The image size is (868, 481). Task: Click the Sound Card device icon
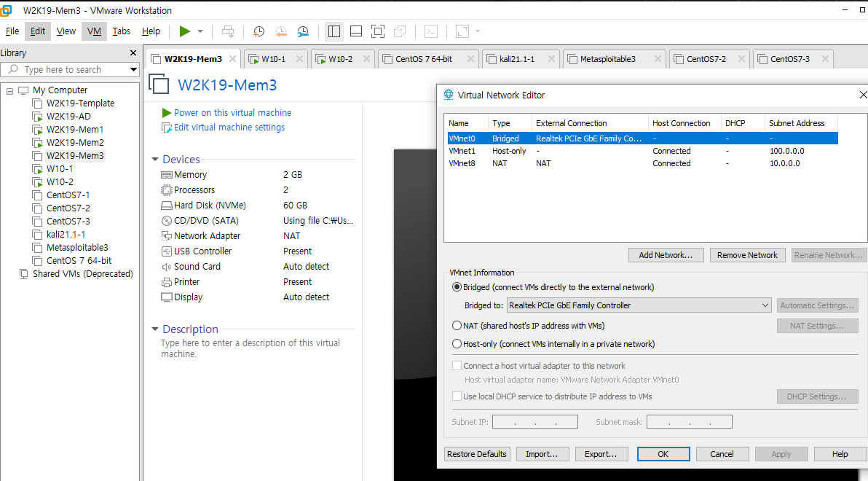pyautogui.click(x=167, y=267)
